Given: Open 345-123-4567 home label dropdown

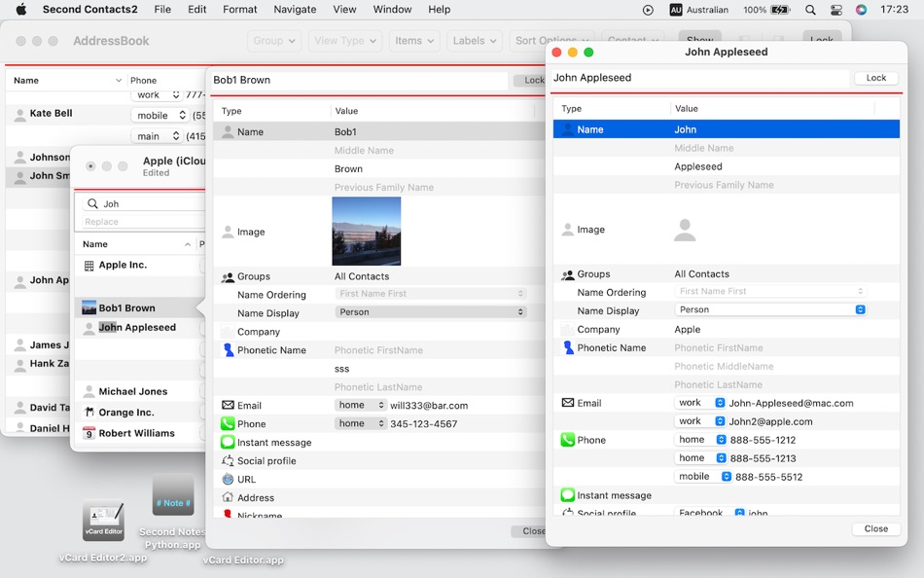Looking at the screenshot, I should pos(360,423).
